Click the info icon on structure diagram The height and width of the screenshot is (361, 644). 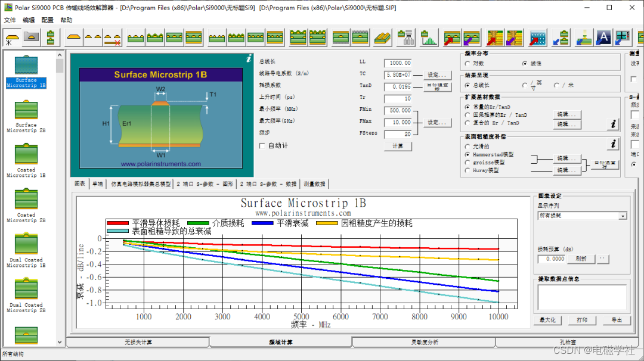coord(249,58)
